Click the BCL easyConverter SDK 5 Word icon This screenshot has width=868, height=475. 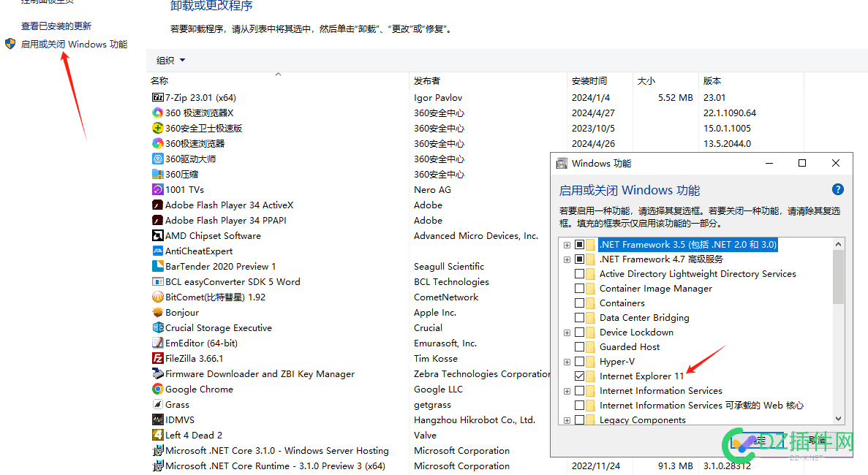[158, 281]
